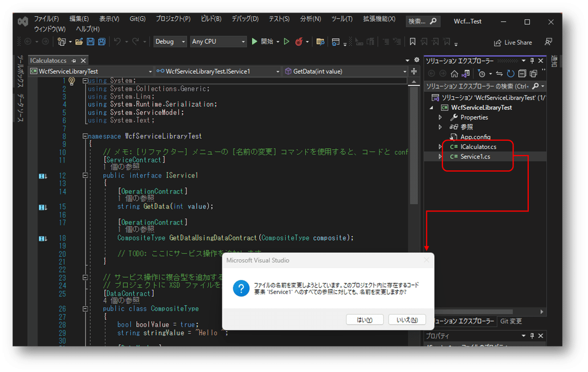The image size is (588, 372).
Task: Expand the 参照 references node
Action: click(x=440, y=127)
